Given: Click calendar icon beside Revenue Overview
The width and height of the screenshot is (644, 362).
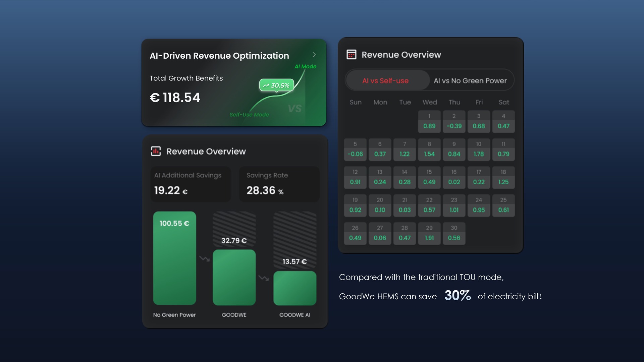Looking at the screenshot, I should [x=351, y=55].
